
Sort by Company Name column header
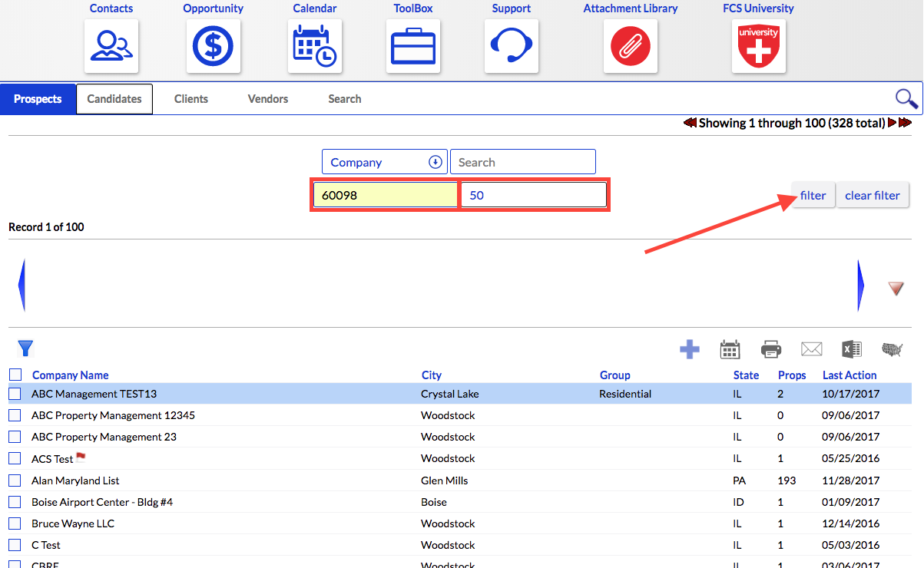pos(70,375)
